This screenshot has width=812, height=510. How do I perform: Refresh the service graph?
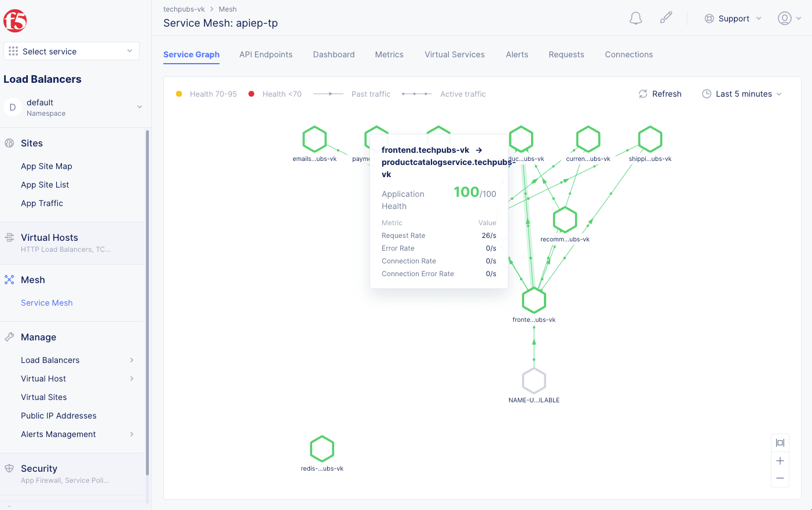pos(660,94)
